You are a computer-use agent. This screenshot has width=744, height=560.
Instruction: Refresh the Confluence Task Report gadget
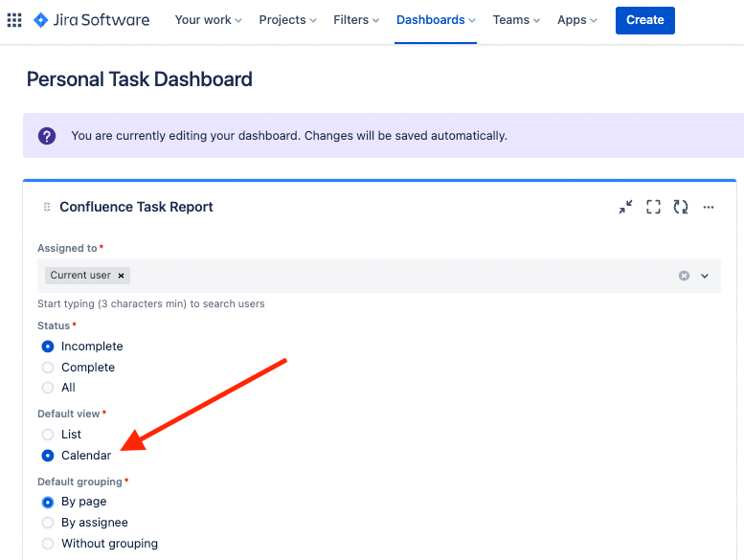[x=681, y=207]
